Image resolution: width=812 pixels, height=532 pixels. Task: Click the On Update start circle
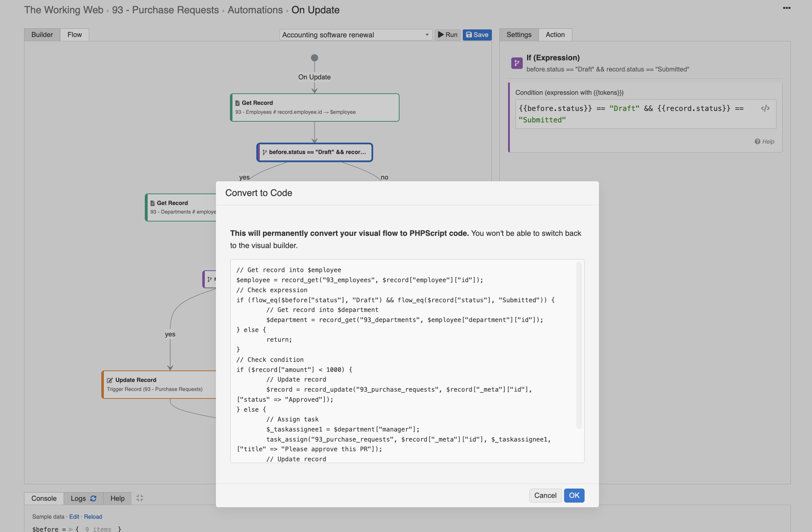[314, 58]
